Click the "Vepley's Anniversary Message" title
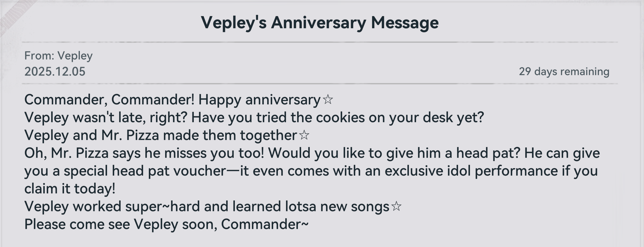 pyautogui.click(x=319, y=23)
